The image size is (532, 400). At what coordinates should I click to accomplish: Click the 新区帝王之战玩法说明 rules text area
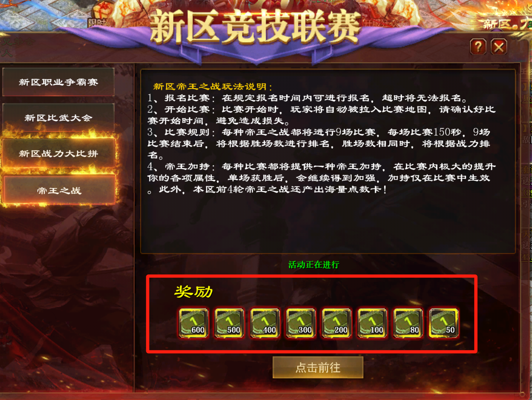pyautogui.click(x=328, y=161)
